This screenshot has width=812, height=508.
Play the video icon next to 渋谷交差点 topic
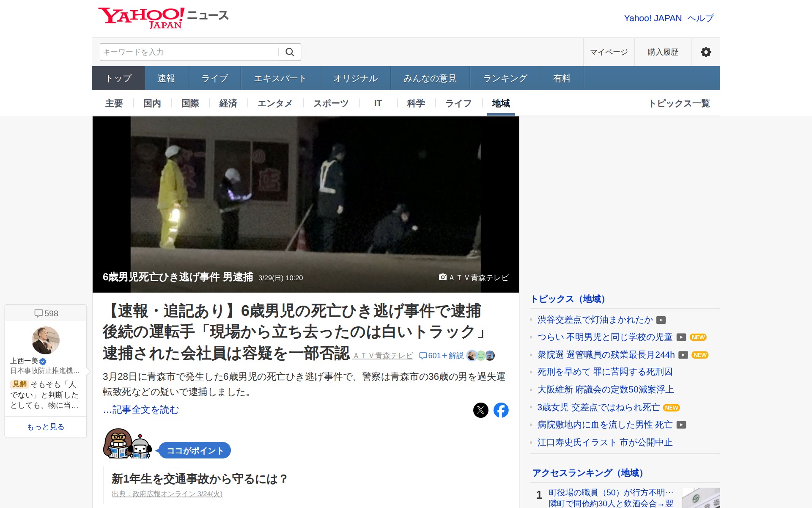tap(662, 320)
